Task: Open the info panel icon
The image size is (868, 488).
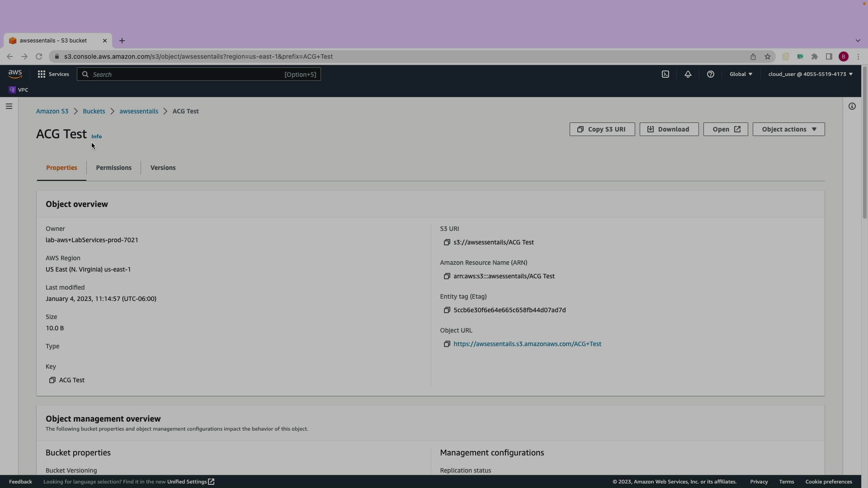Action: coord(852,106)
